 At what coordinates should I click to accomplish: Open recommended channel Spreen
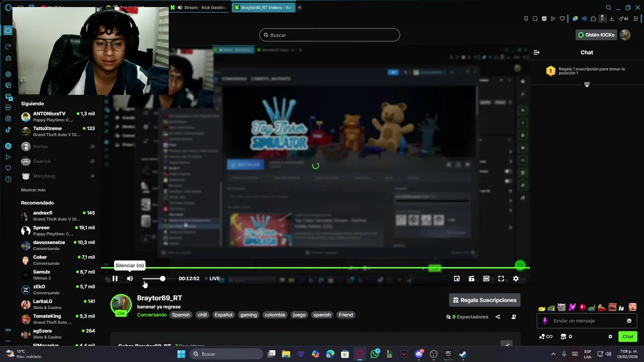(58, 231)
